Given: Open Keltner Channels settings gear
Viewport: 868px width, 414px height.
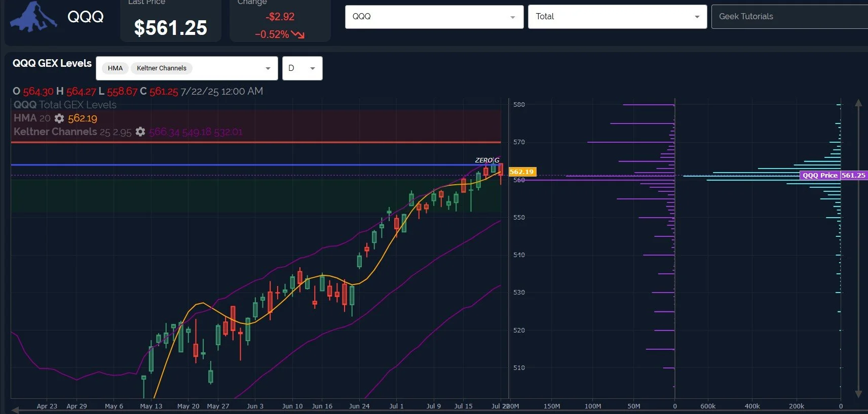Looking at the screenshot, I should 140,132.
